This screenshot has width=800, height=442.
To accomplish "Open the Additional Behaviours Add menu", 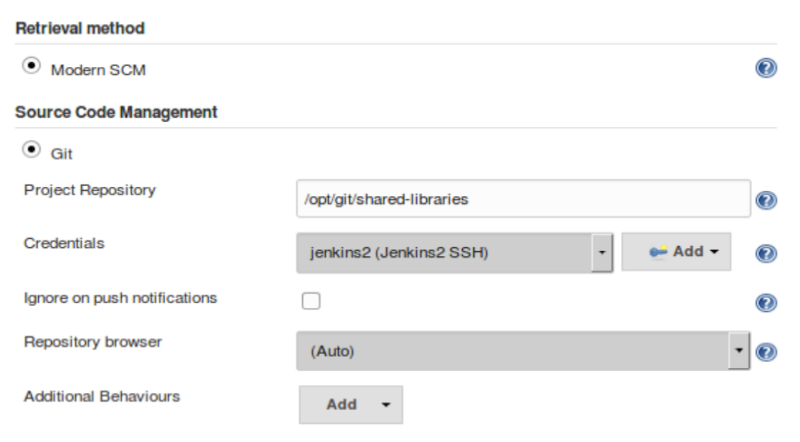I will 342,405.
